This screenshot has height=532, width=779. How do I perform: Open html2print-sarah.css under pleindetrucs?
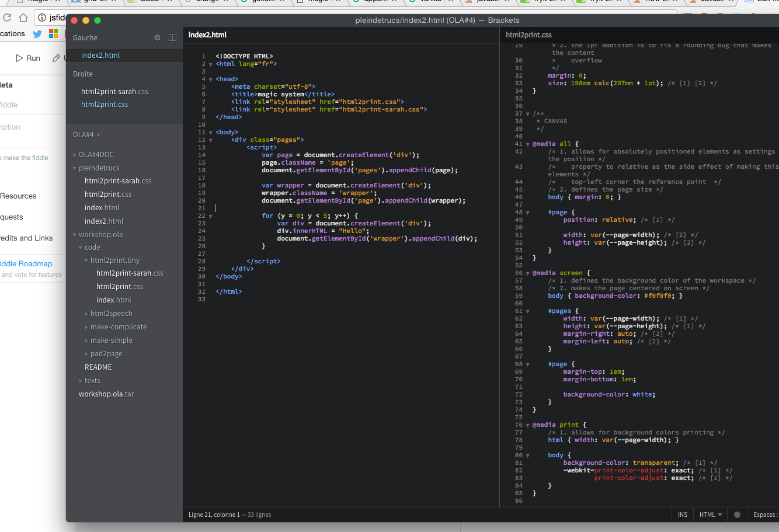[x=118, y=181]
